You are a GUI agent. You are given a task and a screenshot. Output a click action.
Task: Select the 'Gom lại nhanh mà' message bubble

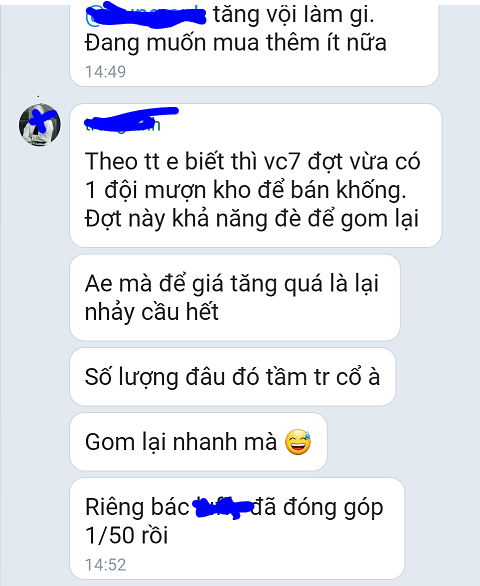(x=198, y=442)
